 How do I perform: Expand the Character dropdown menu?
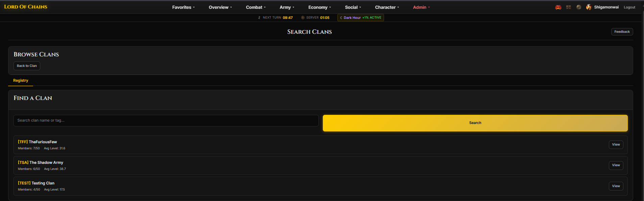[387, 7]
